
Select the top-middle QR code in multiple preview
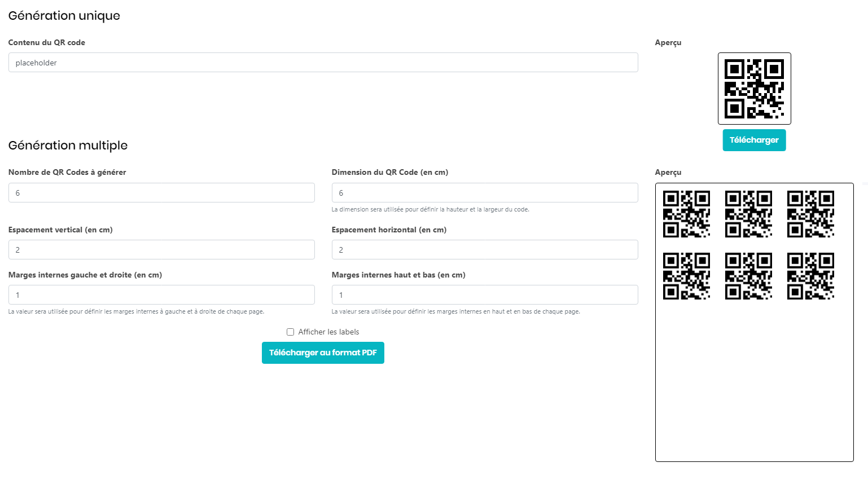coord(748,214)
